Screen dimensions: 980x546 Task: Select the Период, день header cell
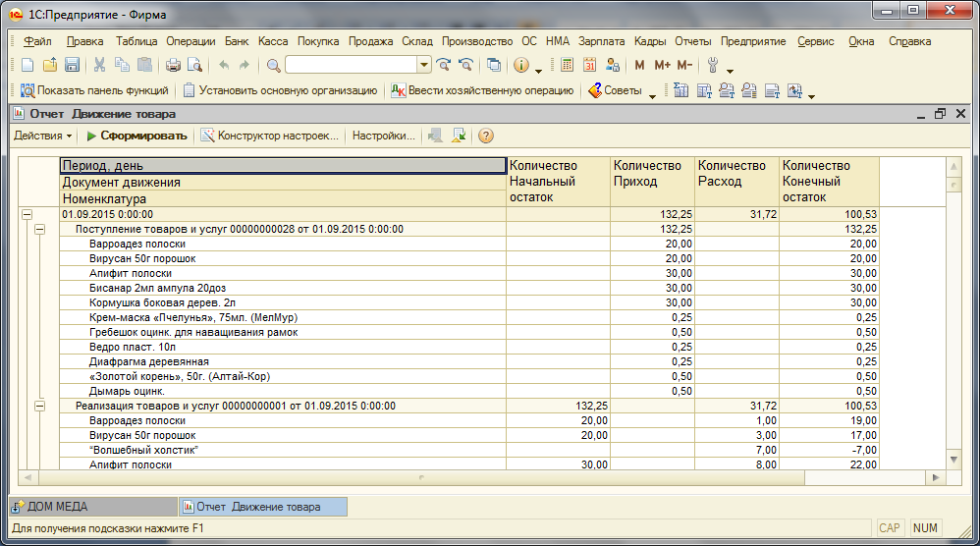283,166
